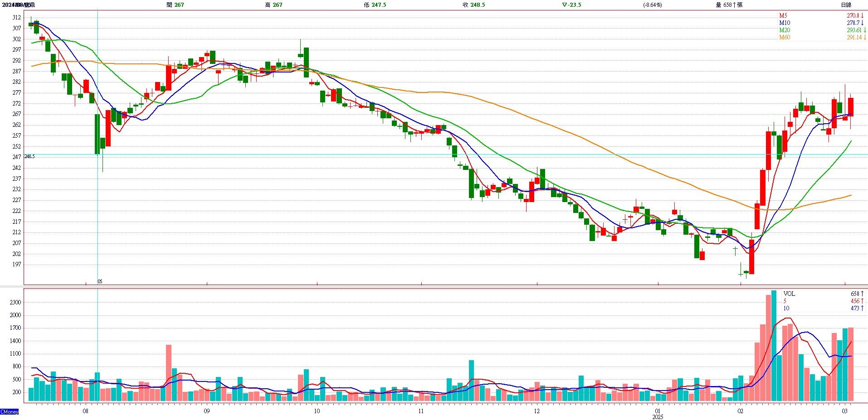Click the 5-day volume average value '456'
Image resolution: width=868 pixels, height=420 pixels.
click(855, 301)
